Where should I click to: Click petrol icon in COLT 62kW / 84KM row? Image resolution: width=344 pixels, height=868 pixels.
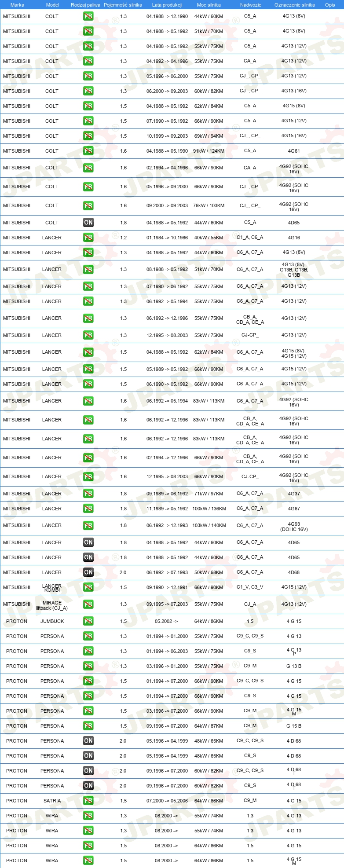tap(88, 106)
